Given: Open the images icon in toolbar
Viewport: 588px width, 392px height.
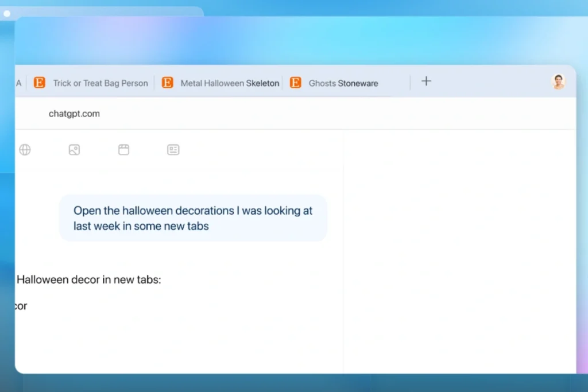Looking at the screenshot, I should click(x=74, y=150).
